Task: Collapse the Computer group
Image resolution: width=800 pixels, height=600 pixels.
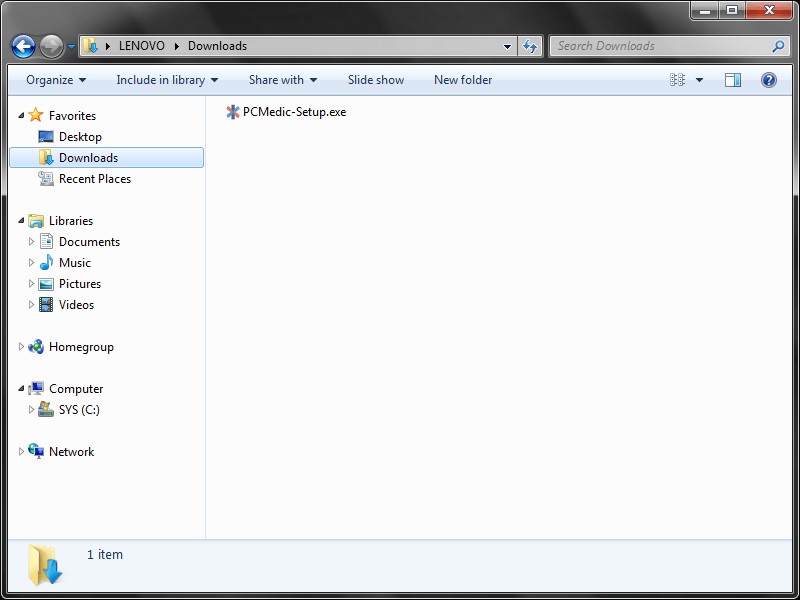Action: point(21,389)
